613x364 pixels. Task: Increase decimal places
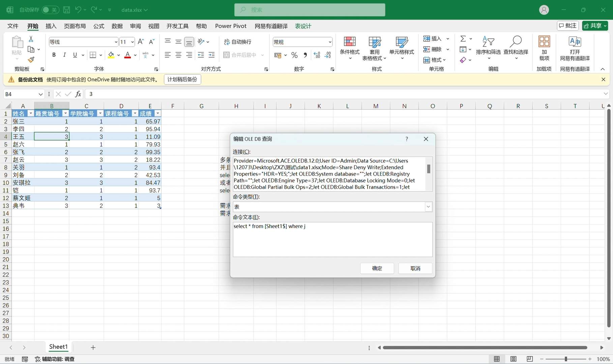click(317, 55)
